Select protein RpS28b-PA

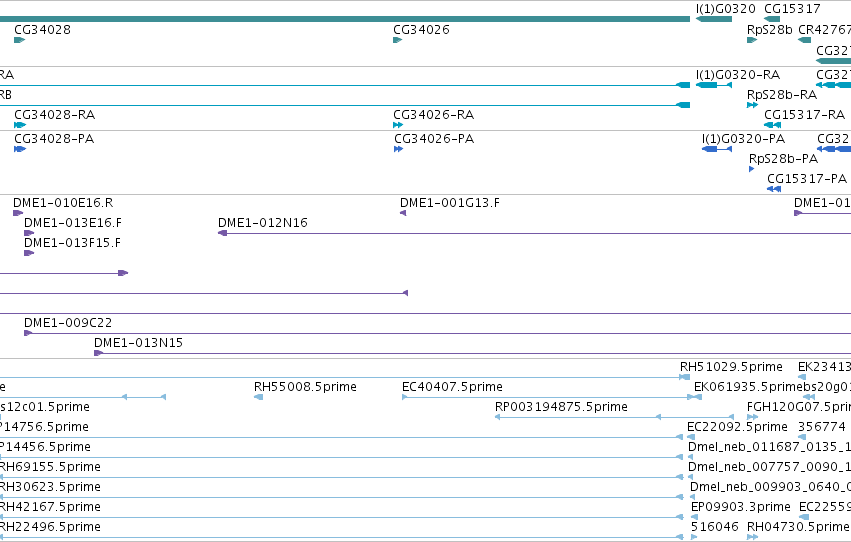783,158
